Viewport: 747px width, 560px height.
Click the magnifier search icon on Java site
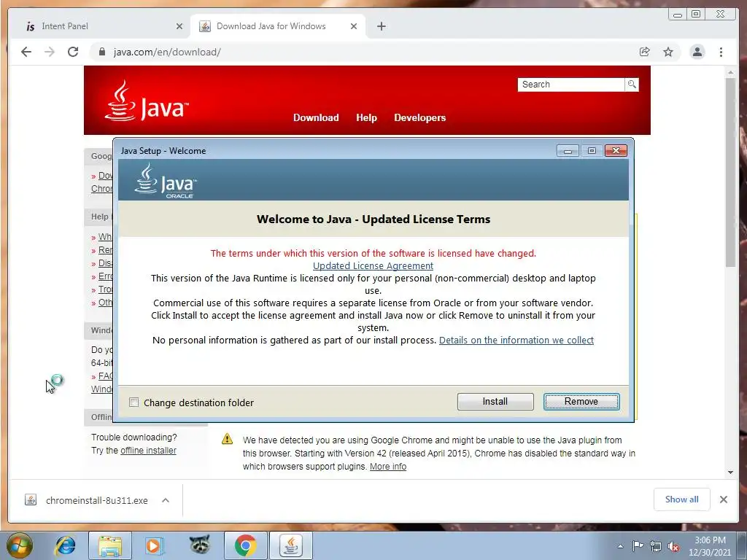click(x=632, y=85)
